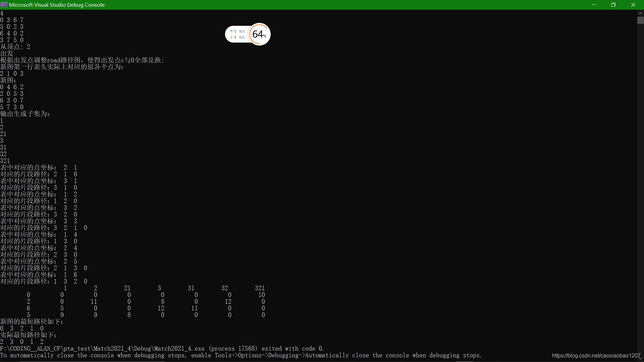Click the 'To automatically close the console' line

(x=240, y=355)
